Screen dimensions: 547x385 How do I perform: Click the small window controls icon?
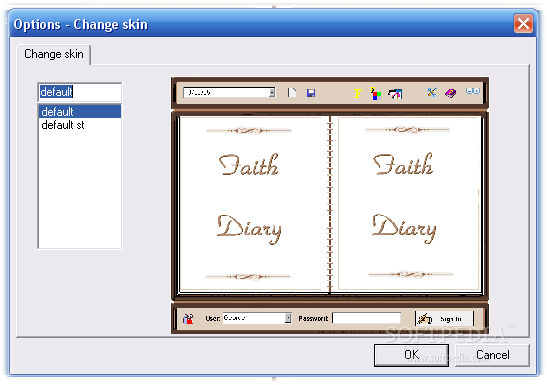pyautogui.click(x=473, y=91)
